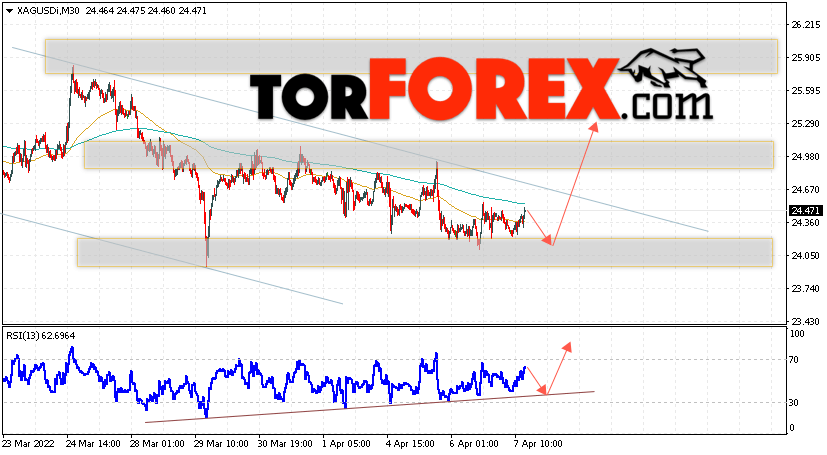This screenshot has height=455, width=827.
Task: Select the RSI 100 scale label
Action: pyautogui.click(x=796, y=334)
